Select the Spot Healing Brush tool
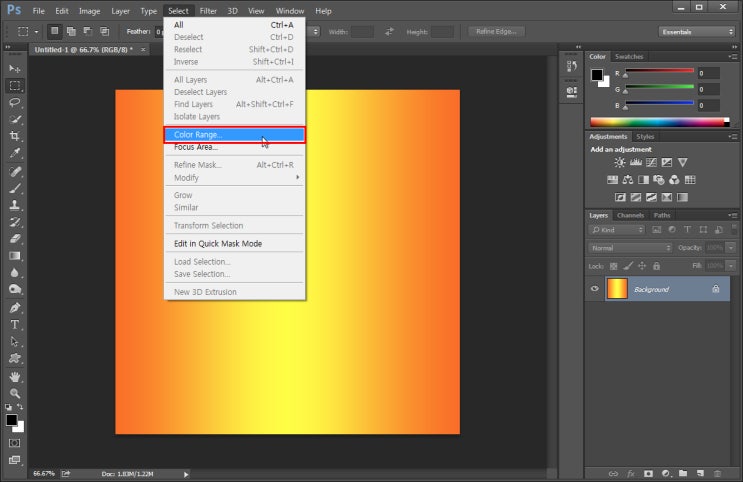Viewport: 743px width, 482px height. [15, 172]
